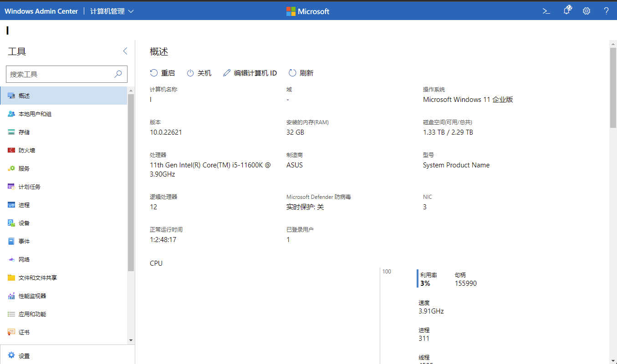Click the 10.0.22621 version value
Viewport: 617px width, 364px height.
click(x=166, y=132)
